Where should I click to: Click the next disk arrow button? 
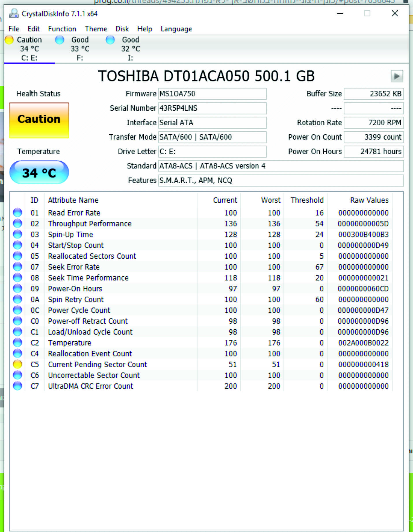[x=397, y=76]
